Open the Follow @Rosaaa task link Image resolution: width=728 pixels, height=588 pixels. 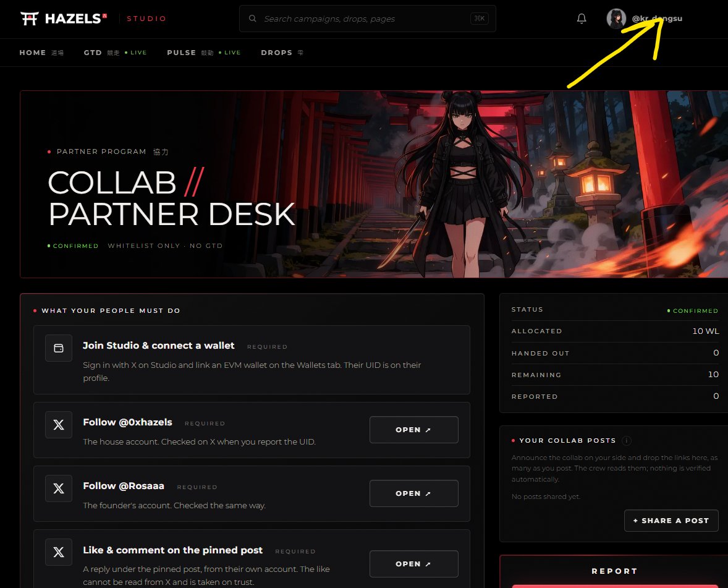[x=413, y=493]
